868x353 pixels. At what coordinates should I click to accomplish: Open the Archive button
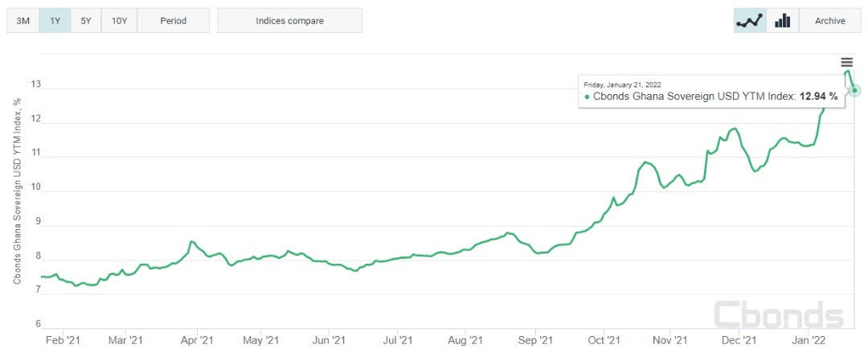pyautogui.click(x=829, y=20)
